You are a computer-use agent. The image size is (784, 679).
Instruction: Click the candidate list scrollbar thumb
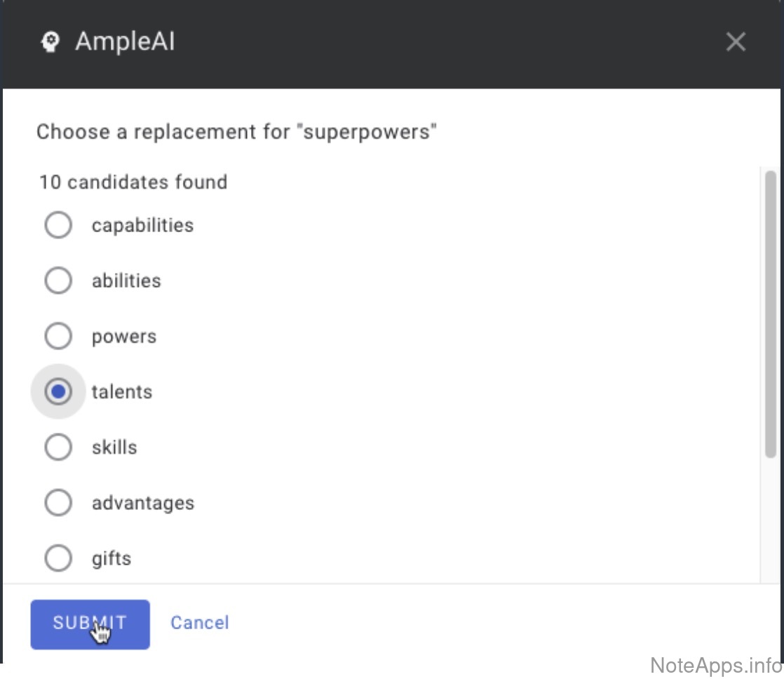point(771,312)
